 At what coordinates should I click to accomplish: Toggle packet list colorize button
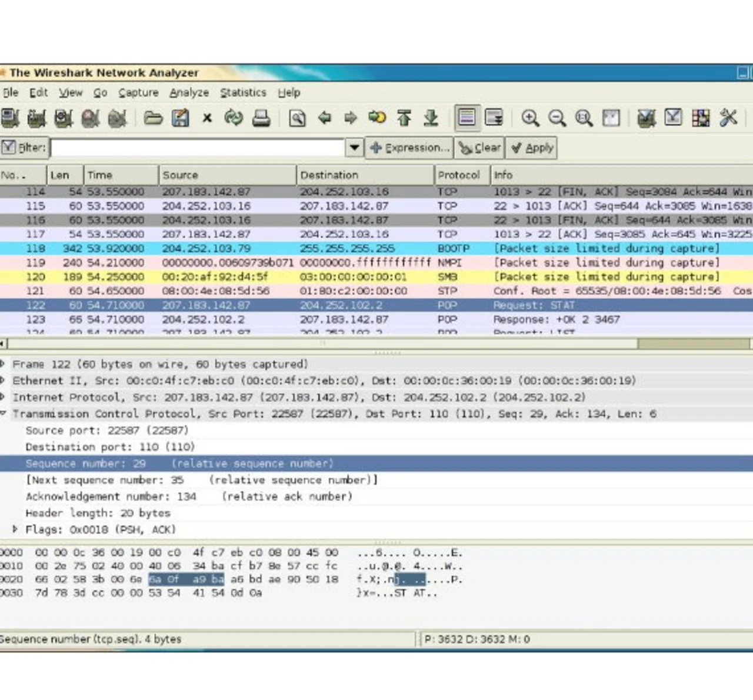467,118
